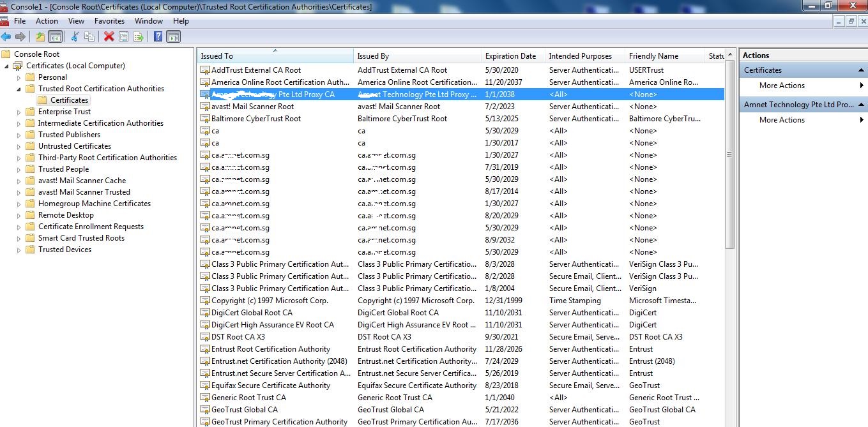Click America Online Root certificate icon
868x427 pixels.
tap(204, 82)
